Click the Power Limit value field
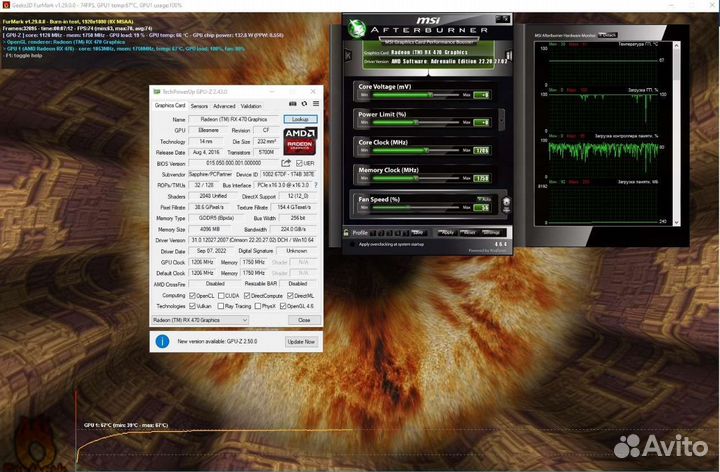The width and height of the screenshot is (720, 472). click(x=482, y=123)
